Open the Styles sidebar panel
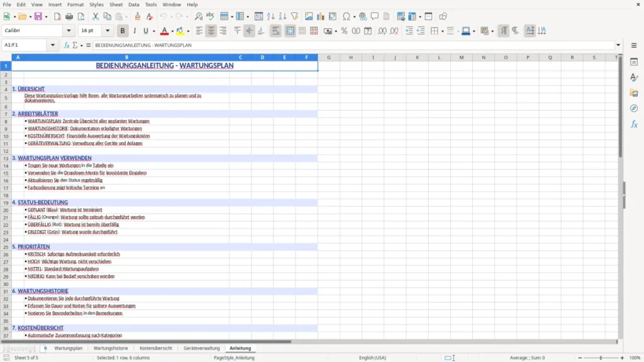 point(634,77)
